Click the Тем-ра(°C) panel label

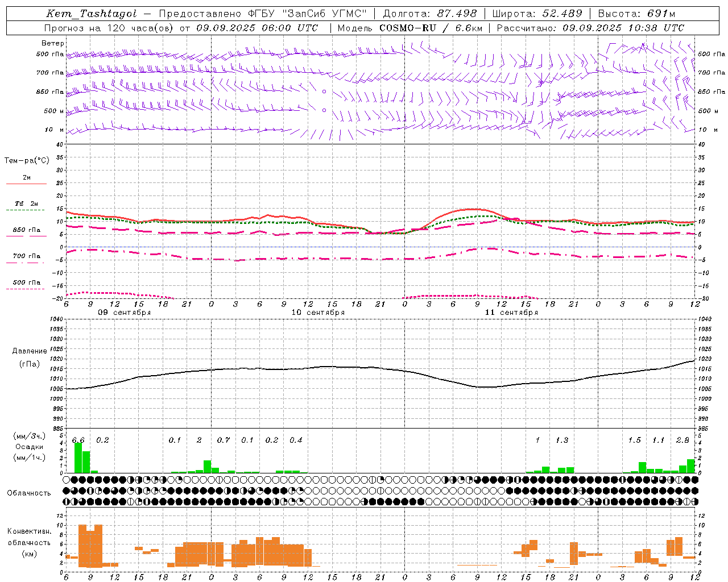pos(27,161)
